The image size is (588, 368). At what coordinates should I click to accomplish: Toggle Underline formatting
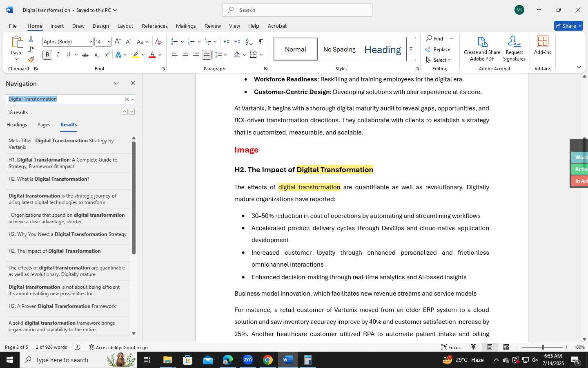tap(68, 55)
